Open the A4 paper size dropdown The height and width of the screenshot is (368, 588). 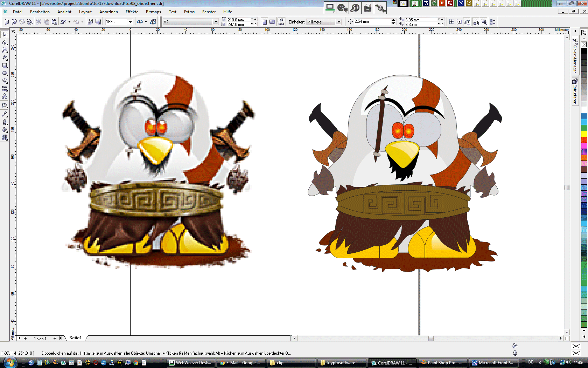(x=216, y=22)
